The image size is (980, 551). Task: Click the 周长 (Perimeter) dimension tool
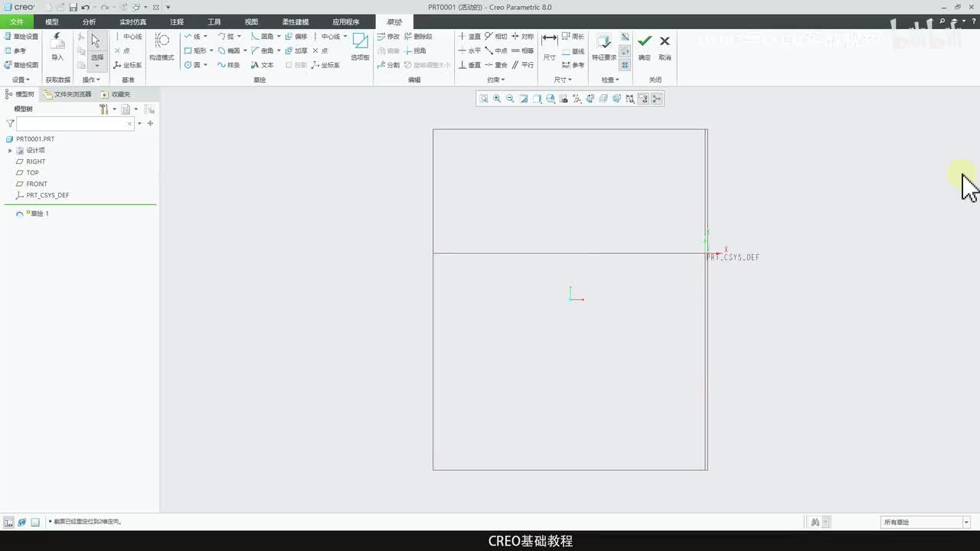tap(573, 36)
